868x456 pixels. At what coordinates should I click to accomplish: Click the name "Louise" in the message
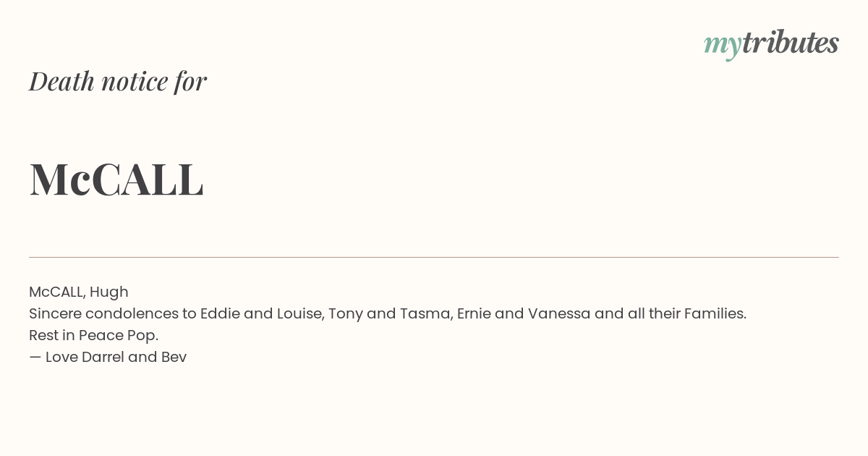tap(299, 313)
